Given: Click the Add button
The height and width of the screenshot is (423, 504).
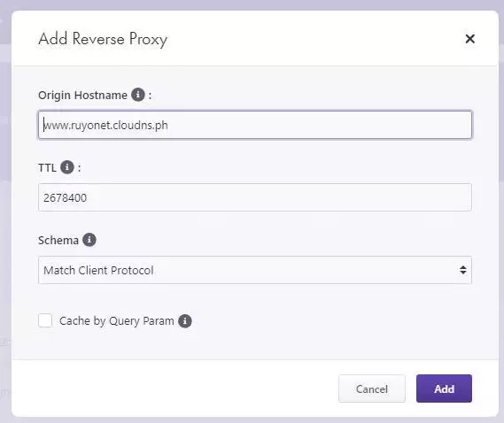Looking at the screenshot, I should click(444, 388).
